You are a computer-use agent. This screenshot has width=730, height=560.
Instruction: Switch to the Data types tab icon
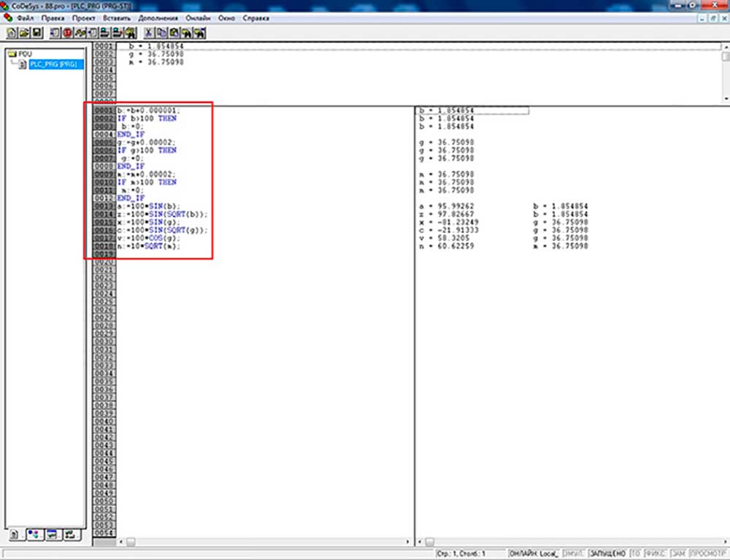[34, 535]
